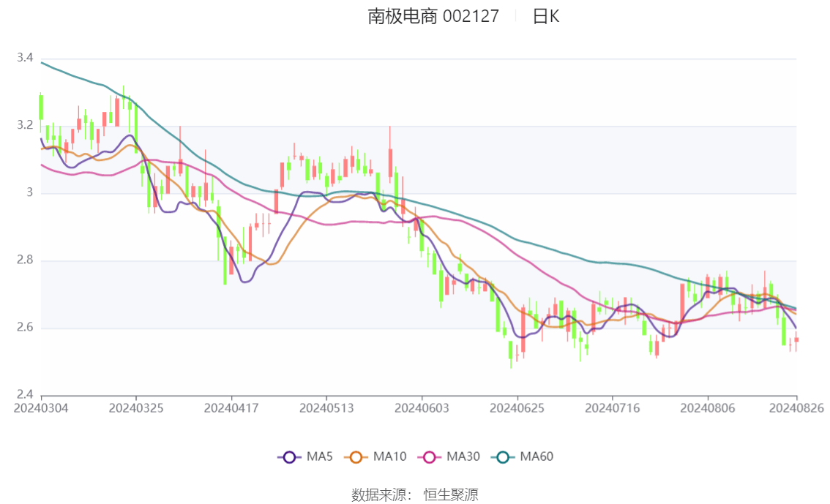Click the tall red candlestick near 20240806
The image size is (830, 504).
(682, 303)
